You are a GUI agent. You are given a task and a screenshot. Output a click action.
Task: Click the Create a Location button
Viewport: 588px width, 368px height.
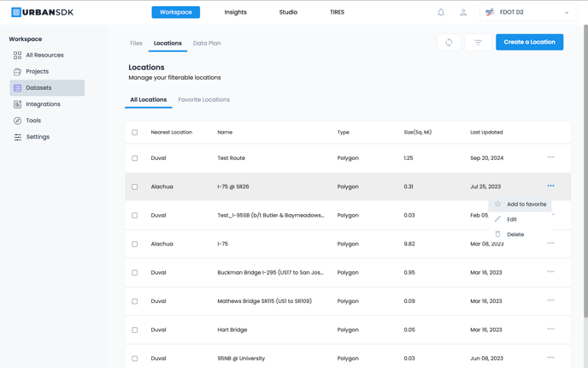pos(529,42)
